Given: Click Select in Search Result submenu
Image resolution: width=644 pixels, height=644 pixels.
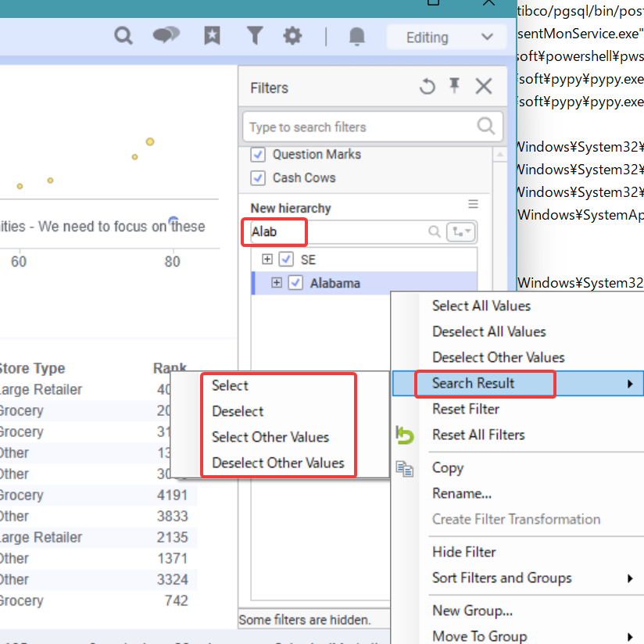Looking at the screenshot, I should (230, 386).
